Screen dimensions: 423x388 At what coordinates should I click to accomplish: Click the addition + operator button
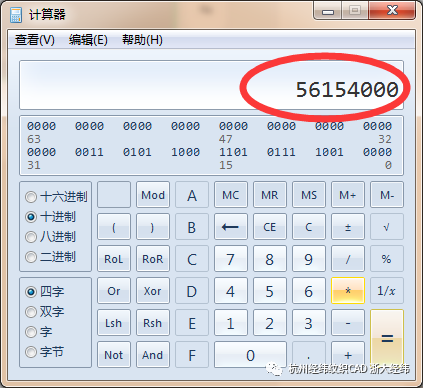(348, 355)
